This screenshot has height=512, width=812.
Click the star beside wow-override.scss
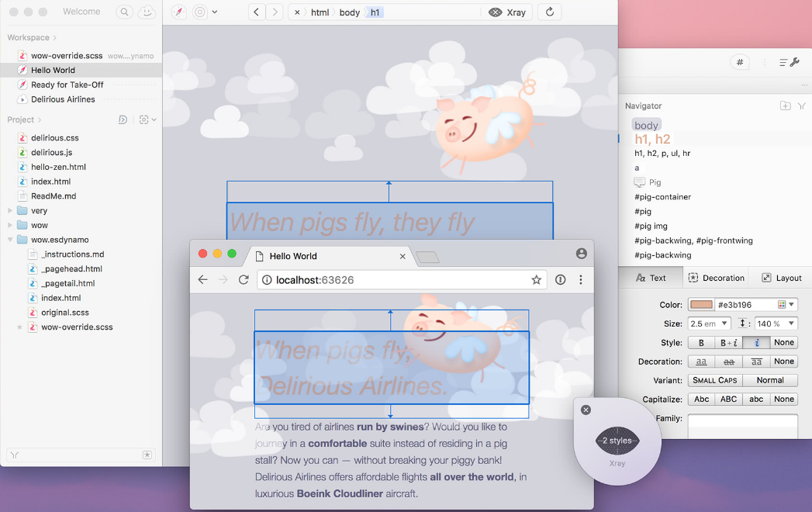click(19, 327)
